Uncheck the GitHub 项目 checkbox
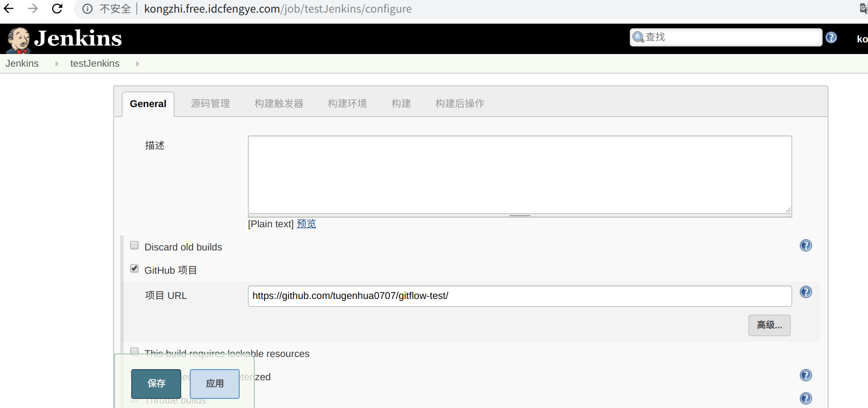Viewport: 868px width, 408px height. (x=134, y=269)
